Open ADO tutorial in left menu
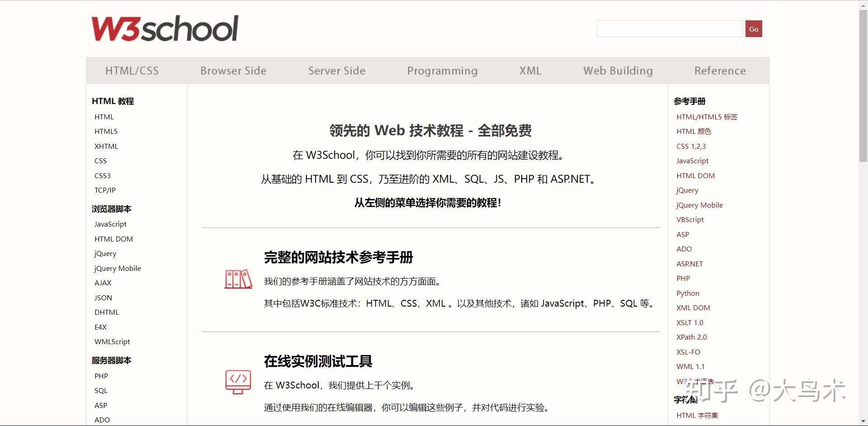The height and width of the screenshot is (426, 868). click(x=102, y=420)
